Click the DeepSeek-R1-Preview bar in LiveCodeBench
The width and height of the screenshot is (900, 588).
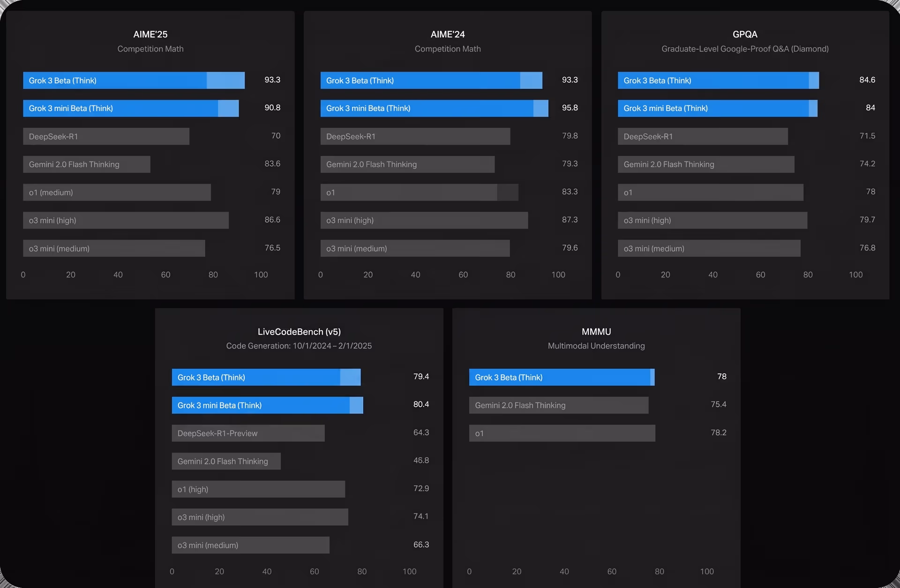click(x=248, y=433)
